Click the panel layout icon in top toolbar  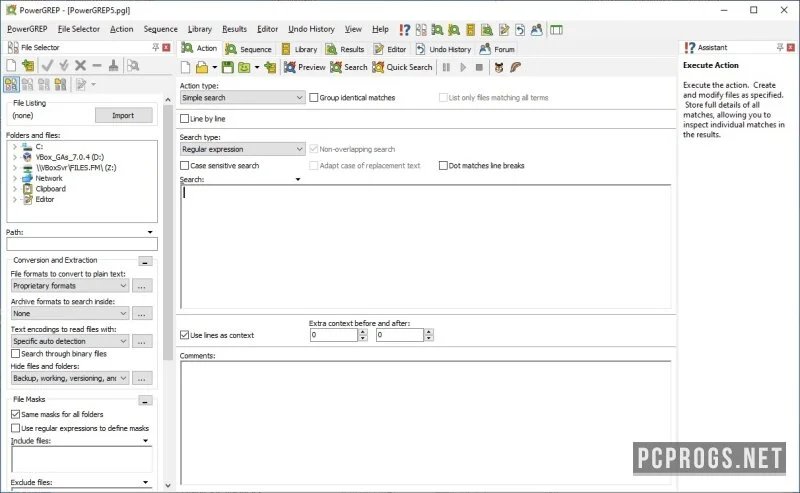(556, 30)
